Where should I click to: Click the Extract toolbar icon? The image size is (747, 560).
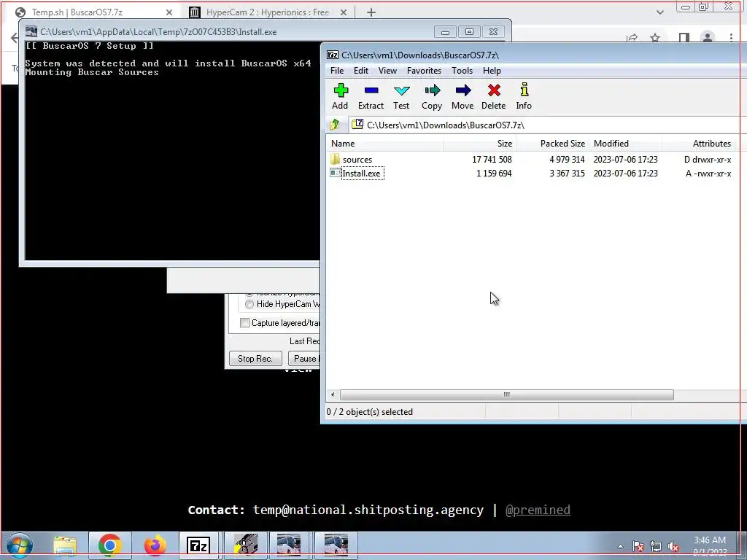(x=371, y=97)
